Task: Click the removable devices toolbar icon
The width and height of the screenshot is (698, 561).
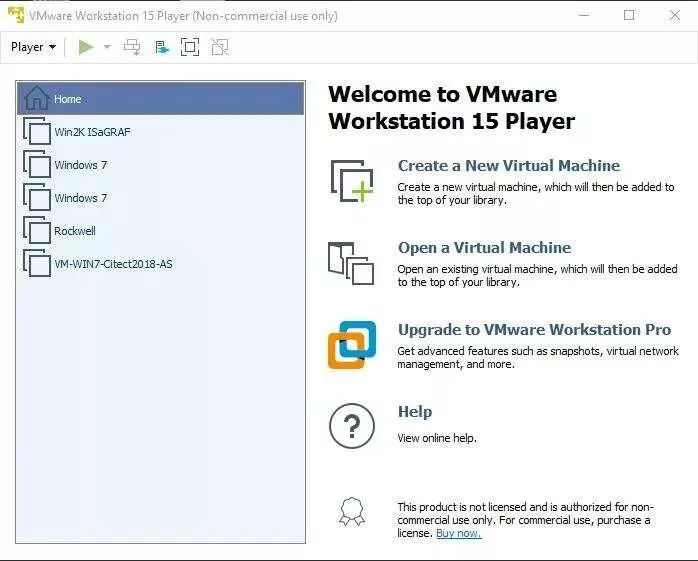Action: [x=162, y=47]
